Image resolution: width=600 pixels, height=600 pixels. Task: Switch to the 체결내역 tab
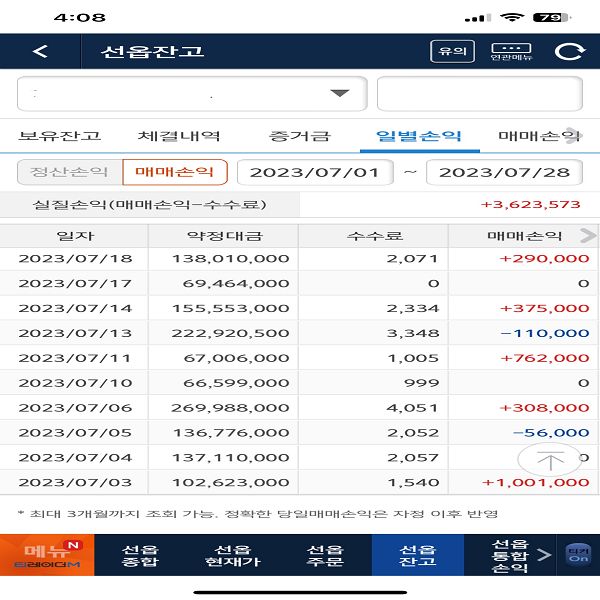tap(179, 136)
